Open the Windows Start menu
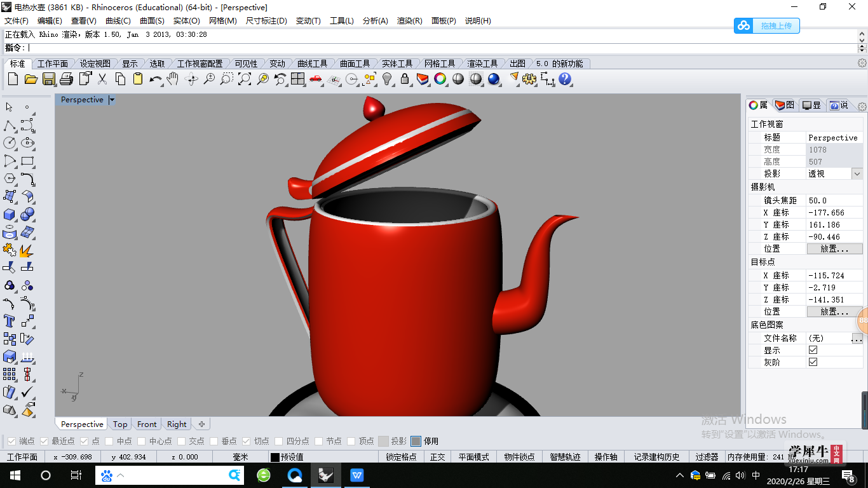Image resolution: width=868 pixels, height=488 pixels. pyautogui.click(x=15, y=475)
